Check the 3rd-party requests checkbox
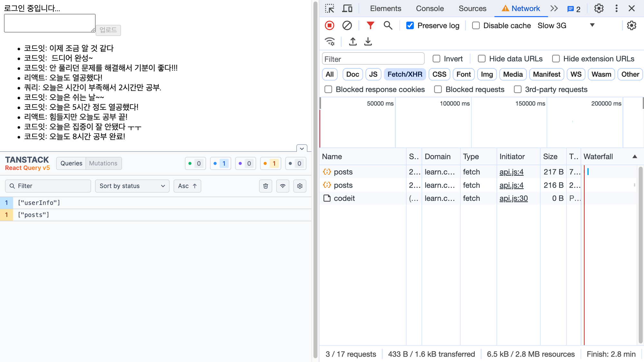644x362 pixels. point(517,89)
